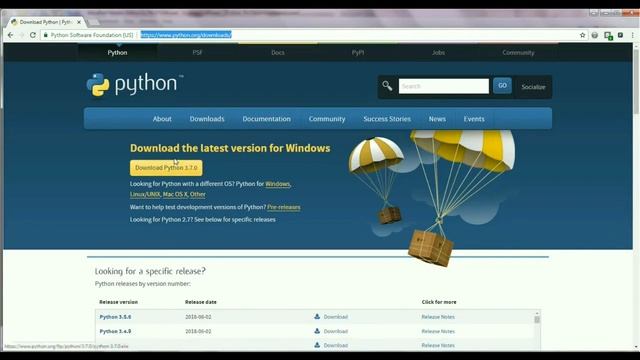Click download icon in Python 3.4.9 row
This screenshot has width=640, height=360.
(317, 331)
